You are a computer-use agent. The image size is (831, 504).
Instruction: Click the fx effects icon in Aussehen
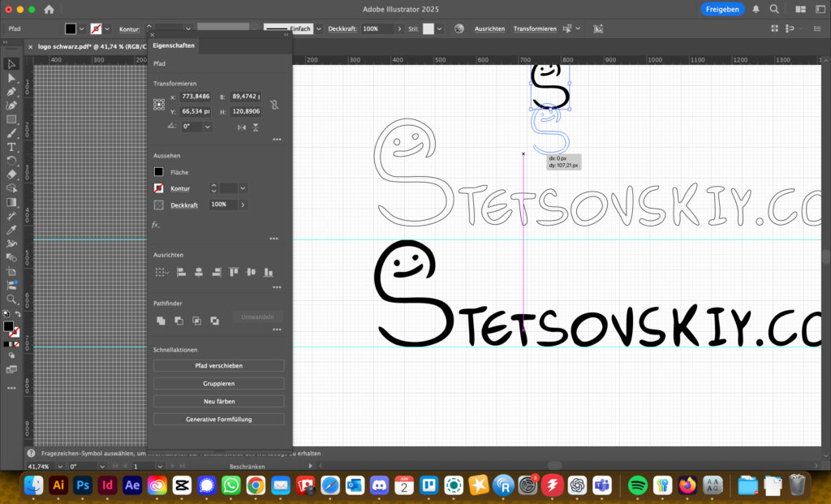click(155, 225)
